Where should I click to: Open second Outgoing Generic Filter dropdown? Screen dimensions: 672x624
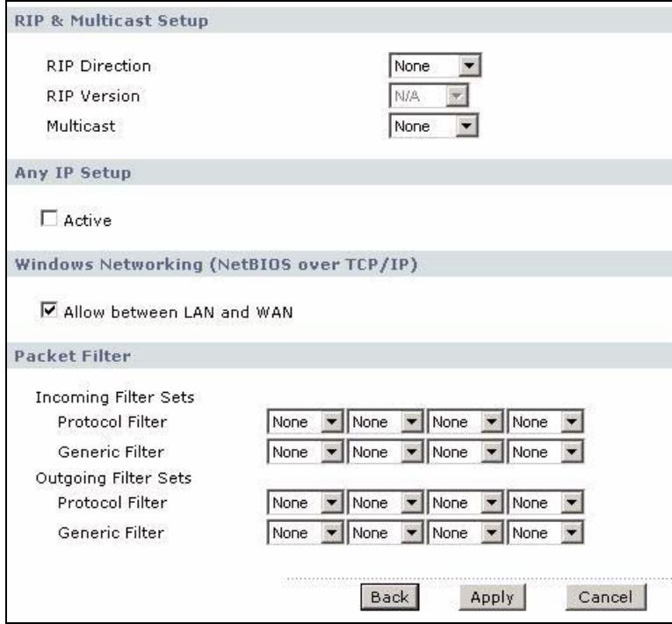point(385,533)
